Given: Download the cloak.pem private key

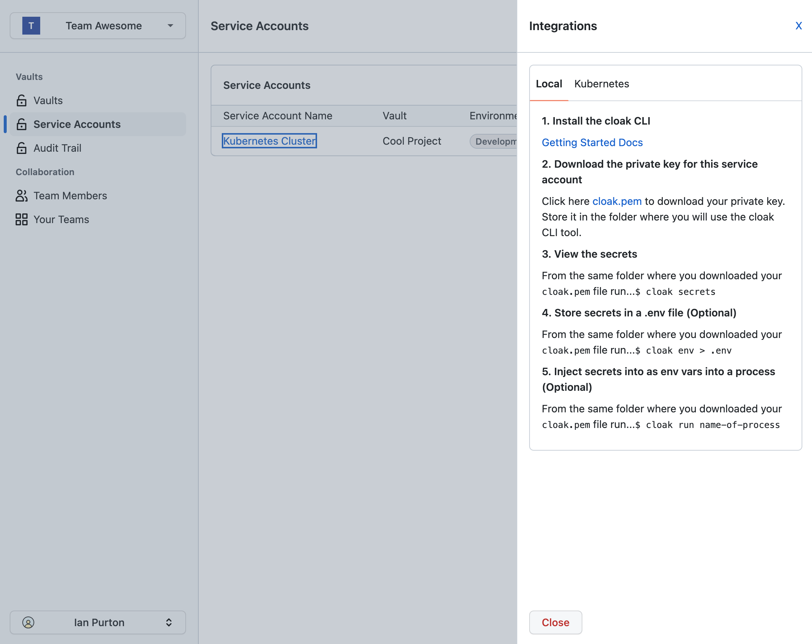Looking at the screenshot, I should point(617,201).
